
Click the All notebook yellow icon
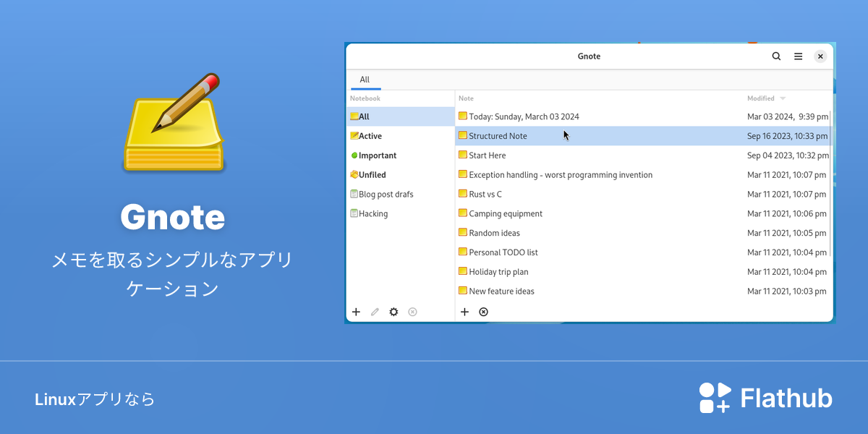[x=354, y=116]
